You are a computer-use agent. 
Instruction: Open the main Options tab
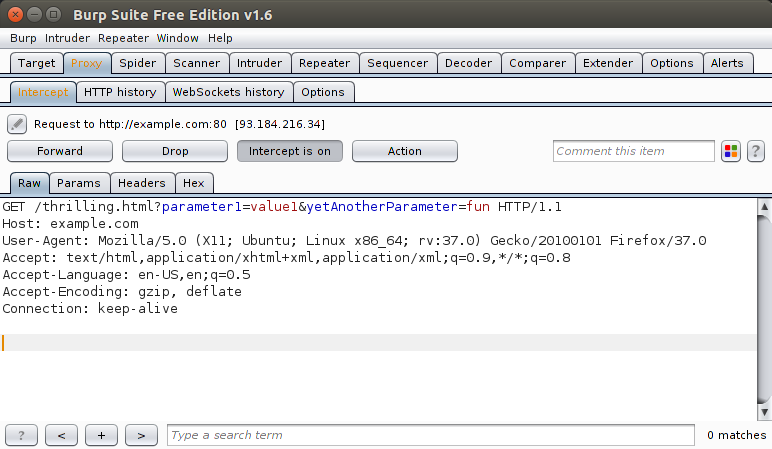[672, 64]
